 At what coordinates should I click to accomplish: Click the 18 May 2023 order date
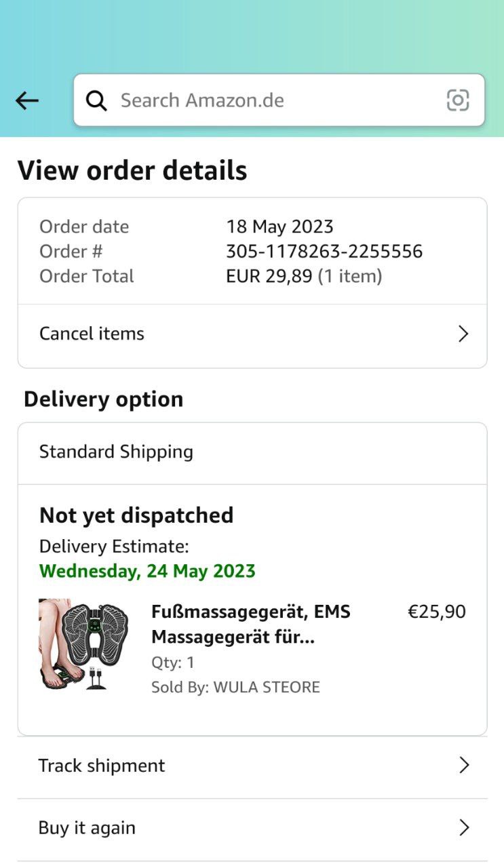(x=279, y=226)
